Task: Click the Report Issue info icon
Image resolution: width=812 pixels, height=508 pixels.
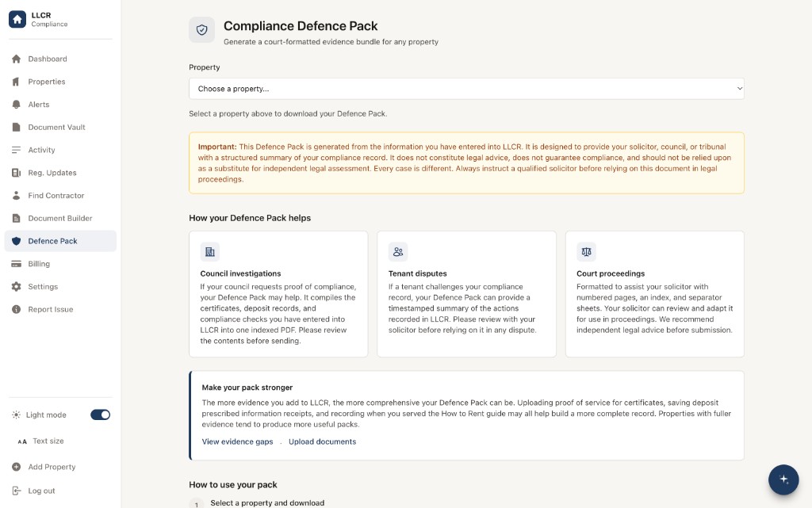Action: (16, 309)
